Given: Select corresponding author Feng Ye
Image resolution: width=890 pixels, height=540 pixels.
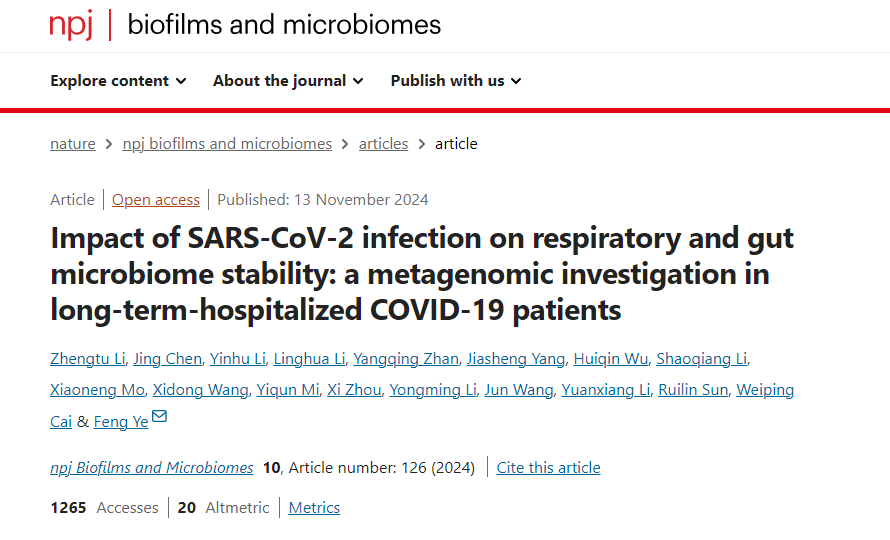Looking at the screenshot, I should tap(121, 422).
